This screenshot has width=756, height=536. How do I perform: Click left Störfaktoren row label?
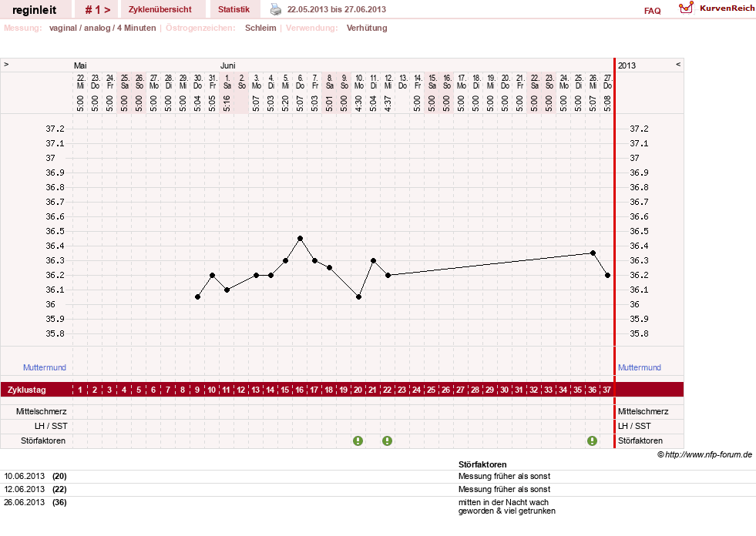click(x=43, y=441)
